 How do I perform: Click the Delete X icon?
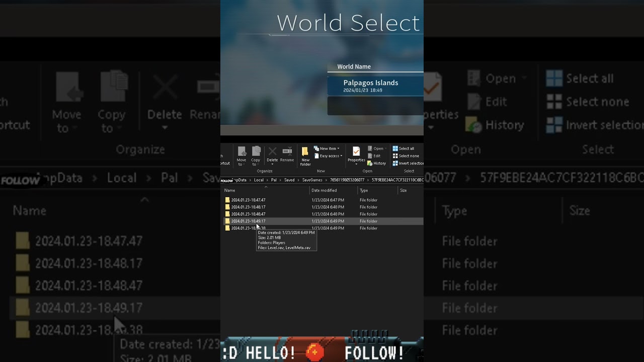point(272,151)
